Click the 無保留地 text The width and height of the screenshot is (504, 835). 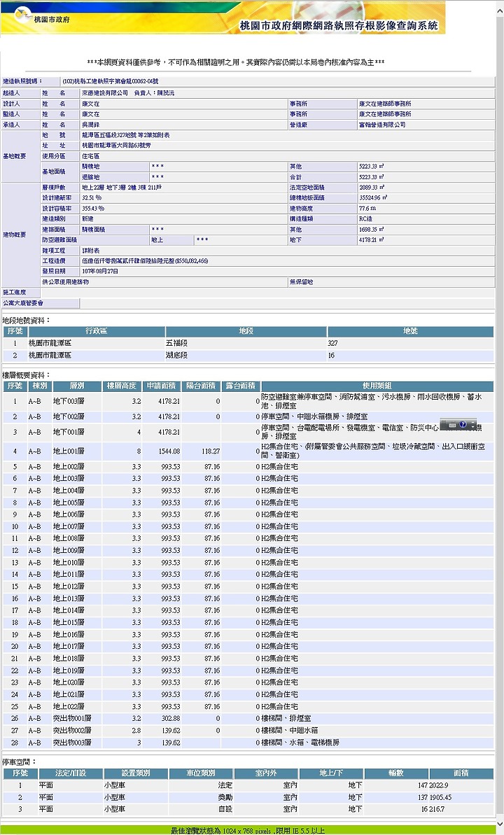(301, 281)
